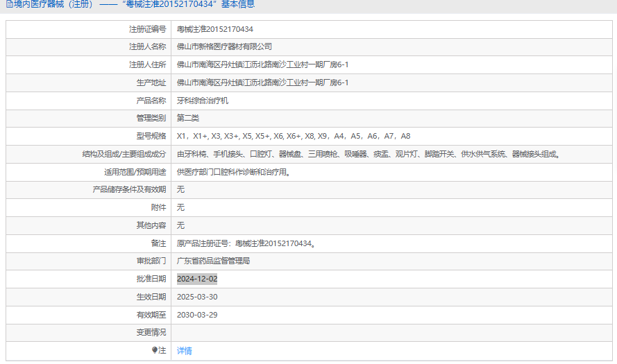Click product name 牙科综合治疗机

[202, 101]
